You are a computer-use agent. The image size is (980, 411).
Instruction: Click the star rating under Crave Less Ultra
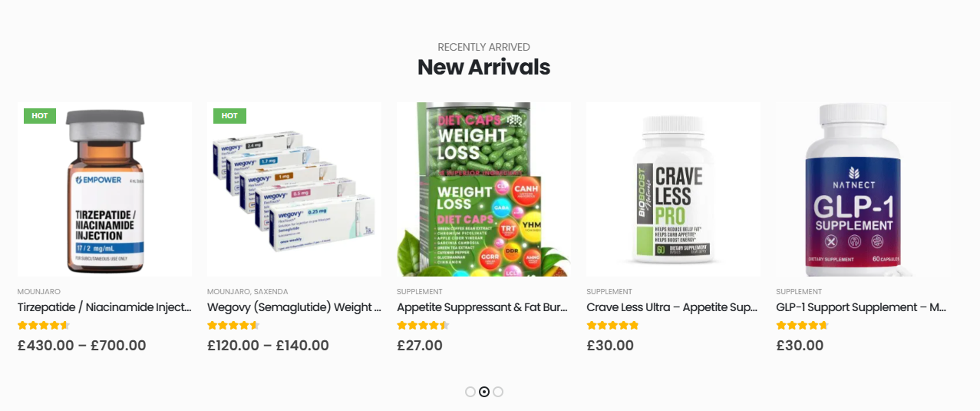[x=612, y=326]
